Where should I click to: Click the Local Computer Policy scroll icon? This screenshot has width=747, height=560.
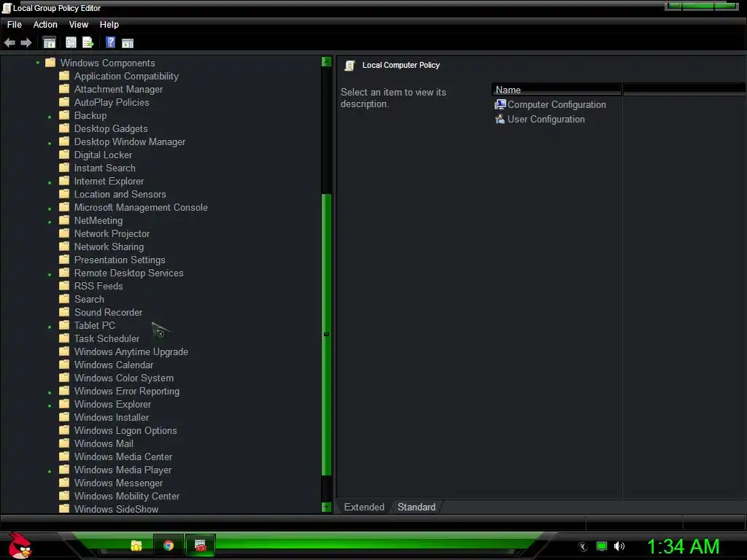click(350, 65)
